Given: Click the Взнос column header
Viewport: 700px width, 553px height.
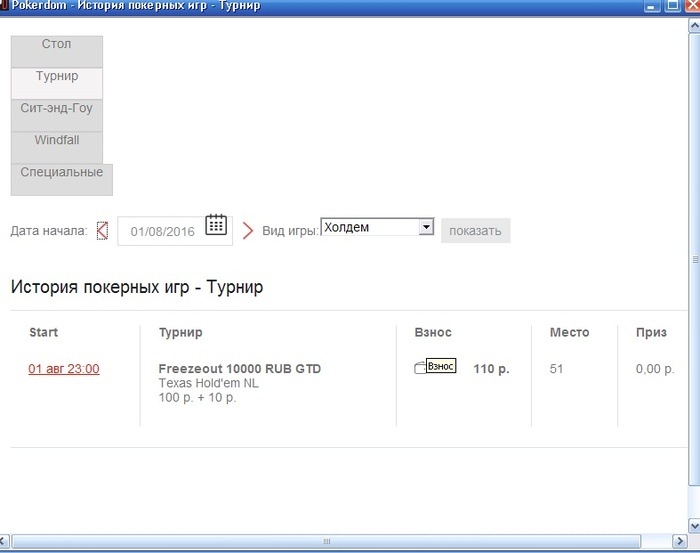Looking at the screenshot, I should click(x=433, y=332).
